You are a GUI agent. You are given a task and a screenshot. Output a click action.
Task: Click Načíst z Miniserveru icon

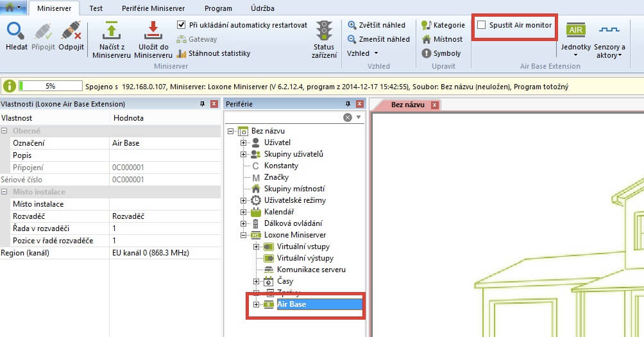tap(111, 31)
